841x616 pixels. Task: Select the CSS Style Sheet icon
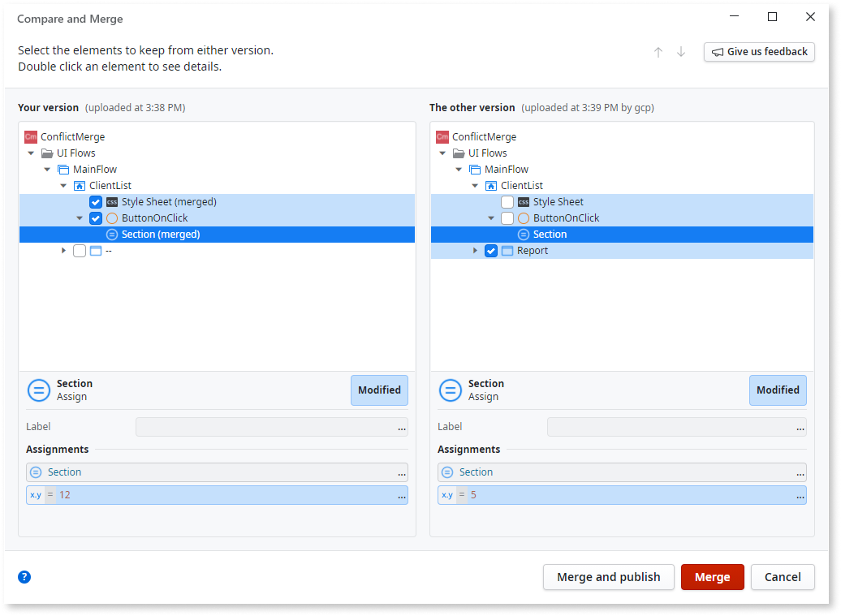[113, 201]
